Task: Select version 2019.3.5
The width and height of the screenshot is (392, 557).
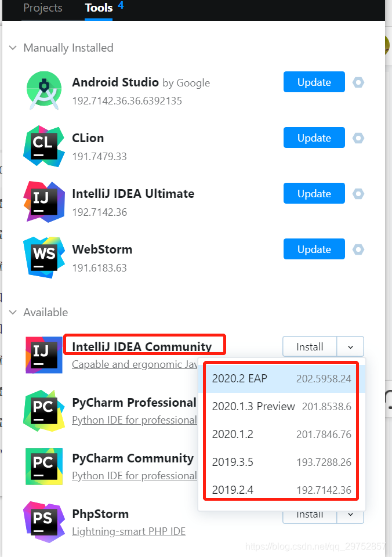Action: (x=282, y=462)
